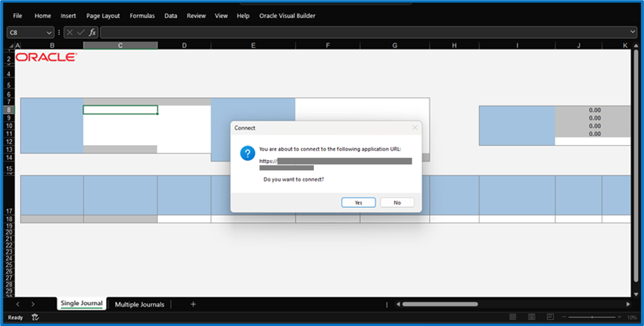Open the Oracle Visual Builder tab
Viewport: 644px width, 326px height.
click(287, 16)
